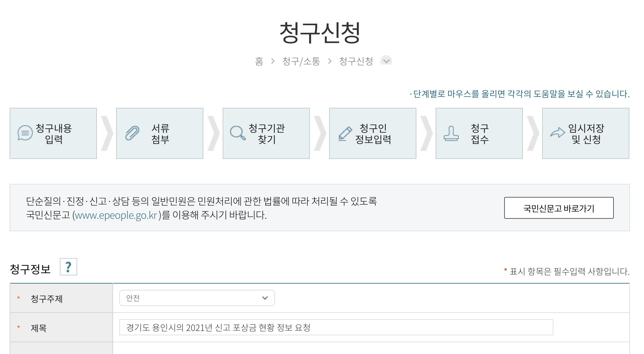Expand the breadcrumb dropdown next to 청구신청

[386, 61]
